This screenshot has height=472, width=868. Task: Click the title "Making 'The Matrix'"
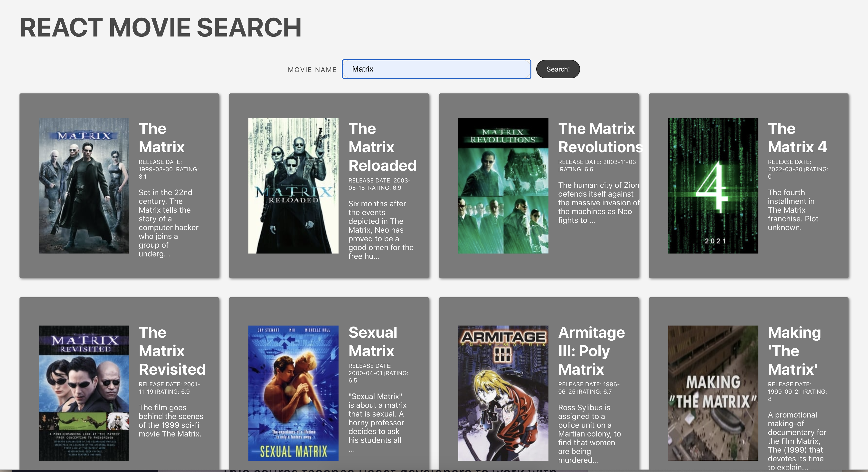[x=794, y=351]
